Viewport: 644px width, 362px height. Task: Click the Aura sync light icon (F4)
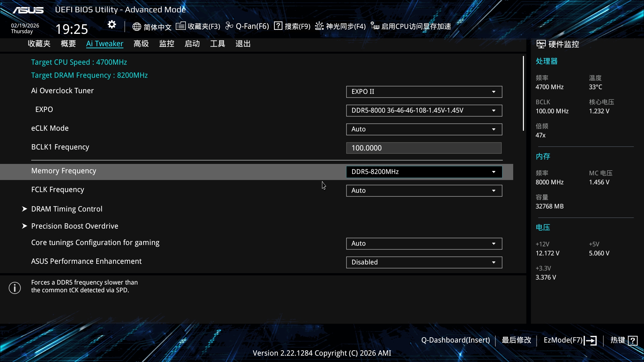319,26
